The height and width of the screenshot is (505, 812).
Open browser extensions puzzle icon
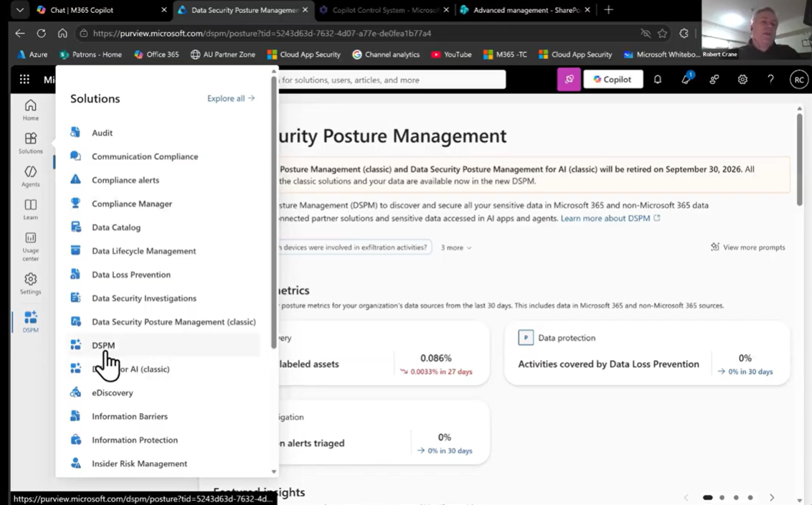tap(684, 33)
